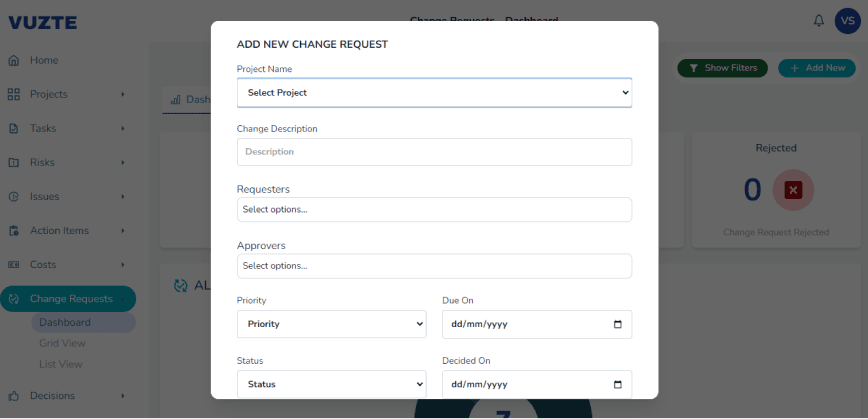Viewport: 868px width, 419px height.
Task: Click the Action Items clipboard icon
Action: 14,231
